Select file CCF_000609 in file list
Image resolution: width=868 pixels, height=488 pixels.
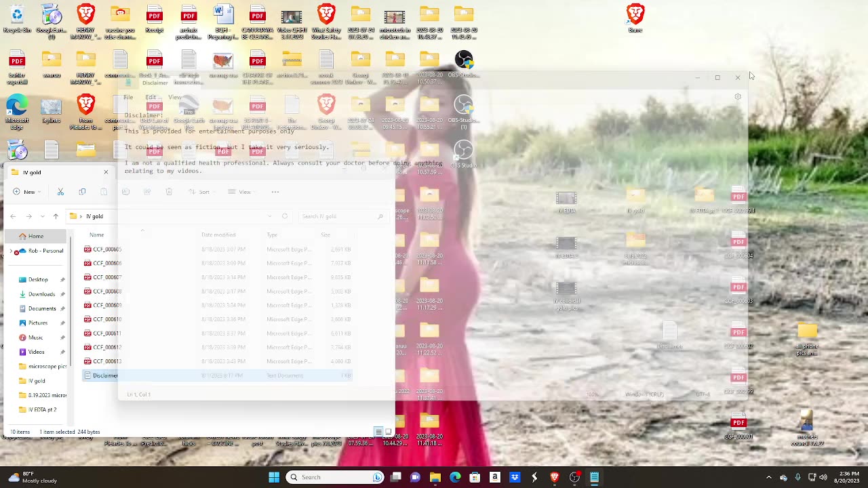pos(102,305)
